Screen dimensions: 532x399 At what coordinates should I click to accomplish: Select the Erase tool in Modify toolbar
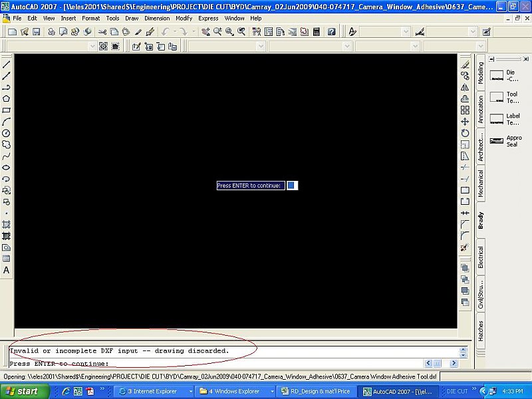[x=465, y=65]
